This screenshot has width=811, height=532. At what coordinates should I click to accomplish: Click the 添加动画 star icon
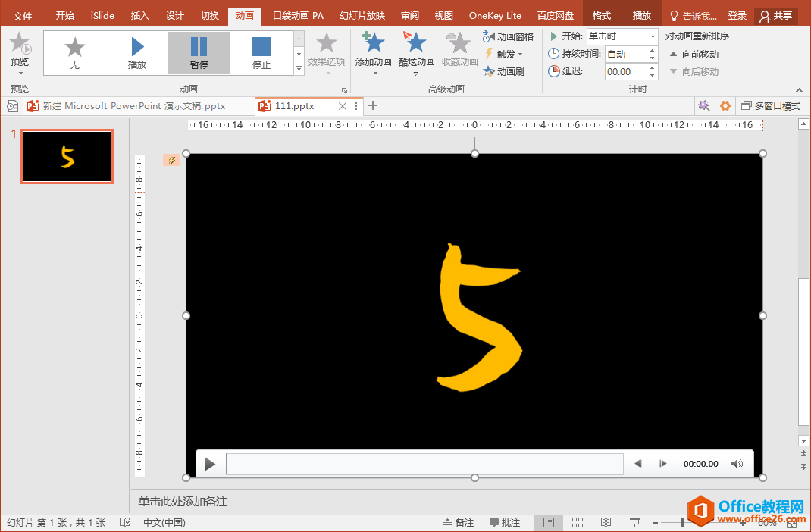pyautogui.click(x=373, y=43)
